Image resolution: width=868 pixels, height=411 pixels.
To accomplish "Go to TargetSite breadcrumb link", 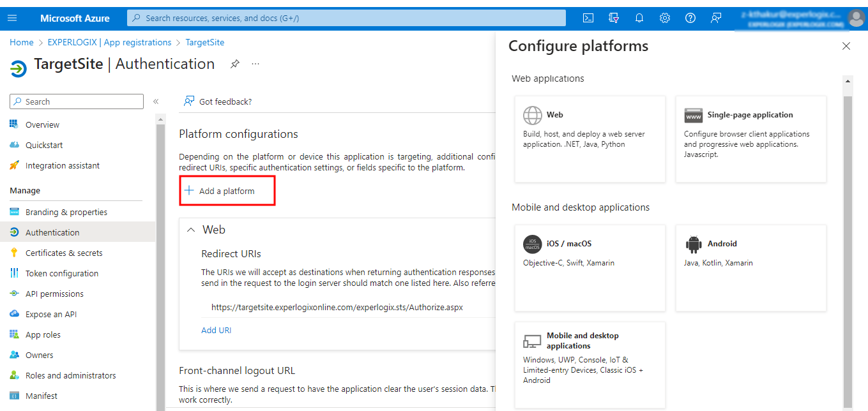I will point(205,42).
